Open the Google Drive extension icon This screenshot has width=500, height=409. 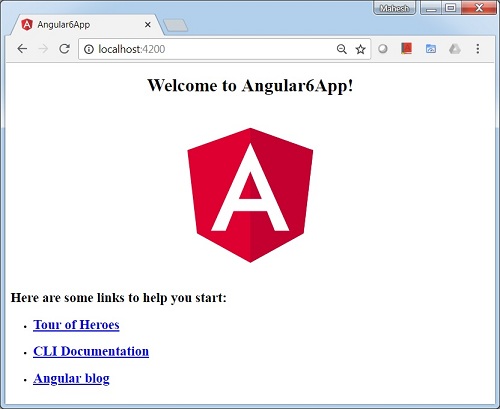[455, 49]
